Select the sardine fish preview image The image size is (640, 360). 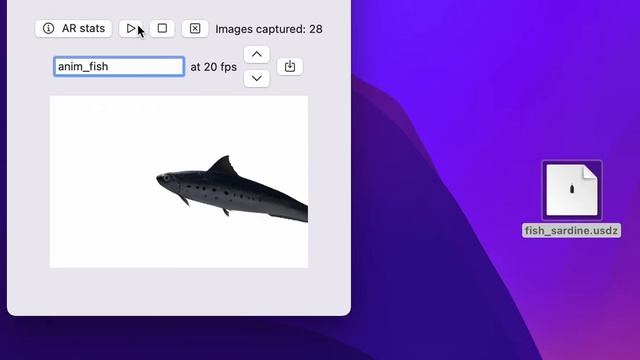[x=179, y=182]
